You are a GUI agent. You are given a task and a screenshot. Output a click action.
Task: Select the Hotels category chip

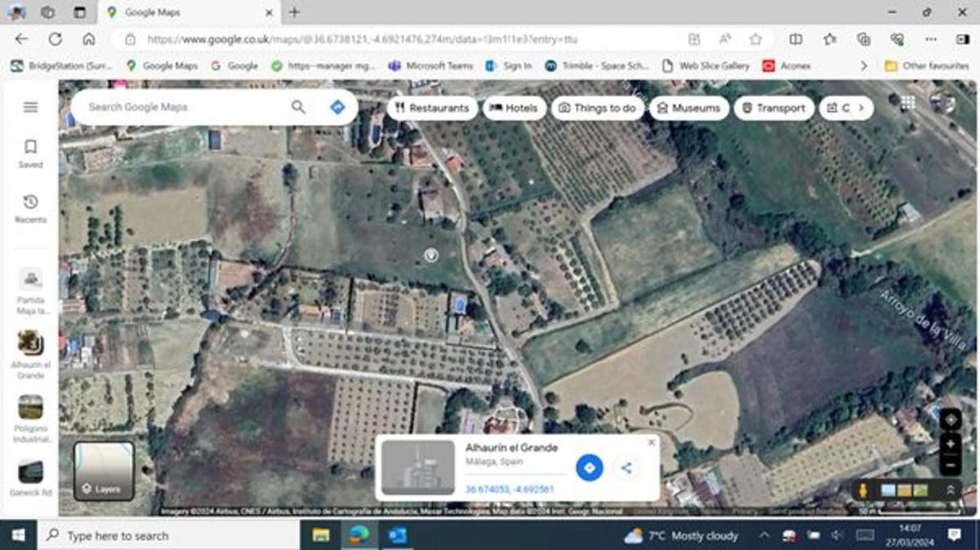click(x=514, y=108)
